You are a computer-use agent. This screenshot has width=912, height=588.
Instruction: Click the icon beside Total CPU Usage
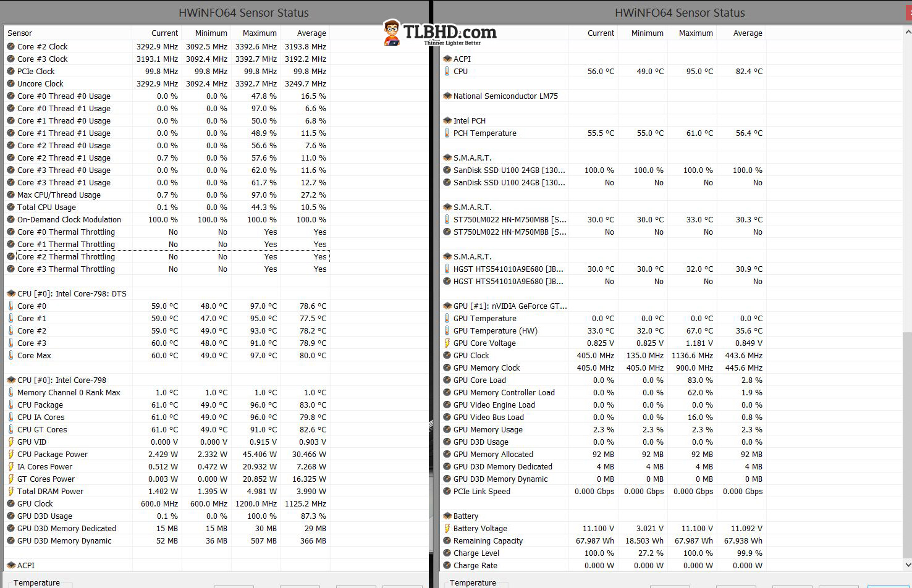pyautogui.click(x=11, y=207)
